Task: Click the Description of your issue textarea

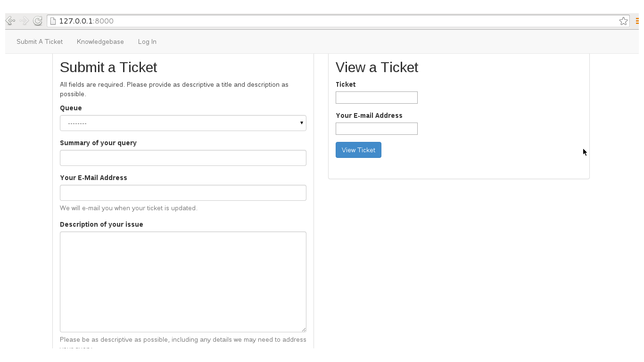Action: click(x=183, y=281)
